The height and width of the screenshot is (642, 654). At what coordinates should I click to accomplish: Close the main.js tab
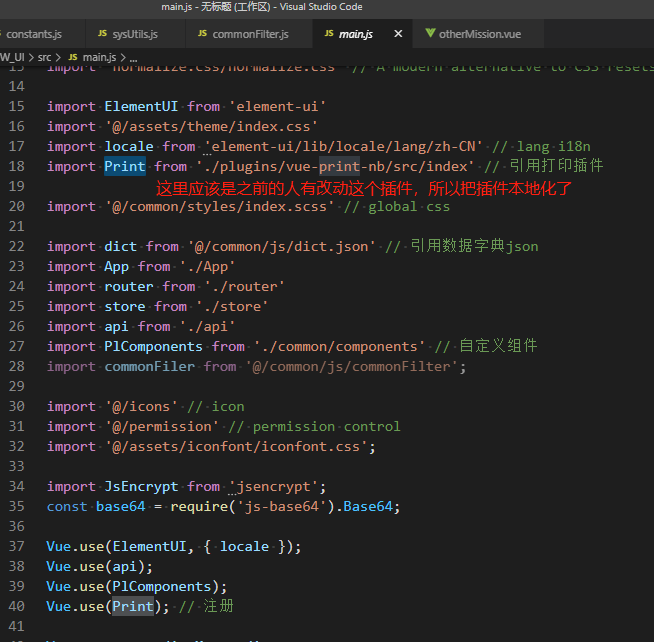pyautogui.click(x=398, y=33)
